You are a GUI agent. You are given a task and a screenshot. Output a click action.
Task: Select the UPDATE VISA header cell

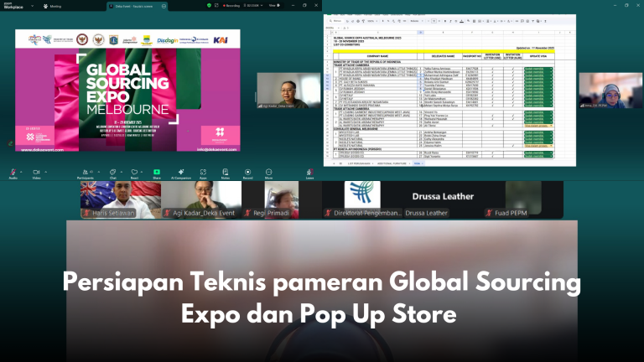[x=538, y=56]
